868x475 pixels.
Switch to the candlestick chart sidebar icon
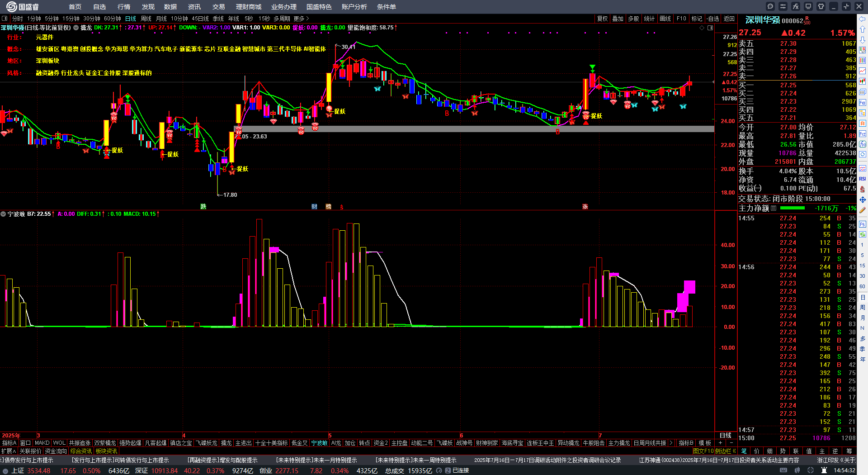pos(863,81)
